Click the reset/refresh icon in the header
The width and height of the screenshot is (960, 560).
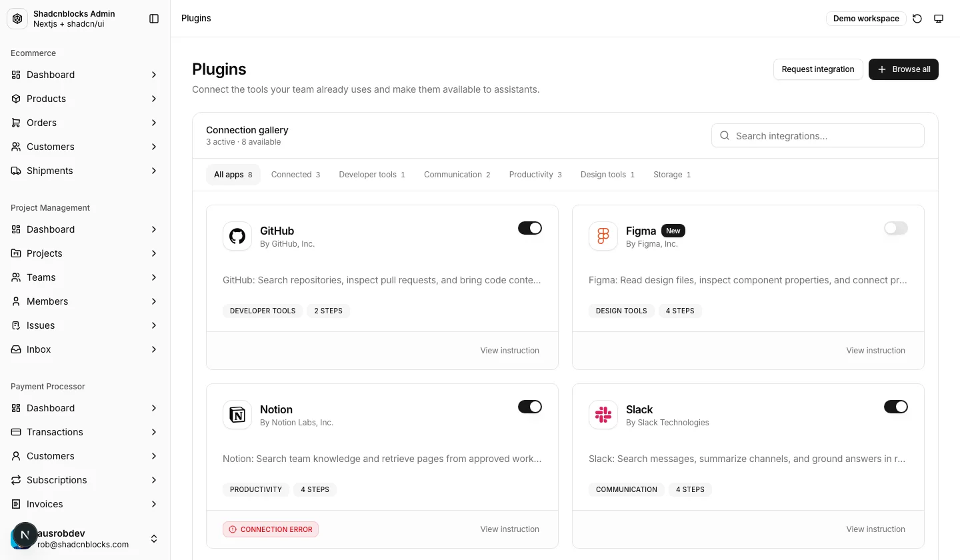click(917, 19)
